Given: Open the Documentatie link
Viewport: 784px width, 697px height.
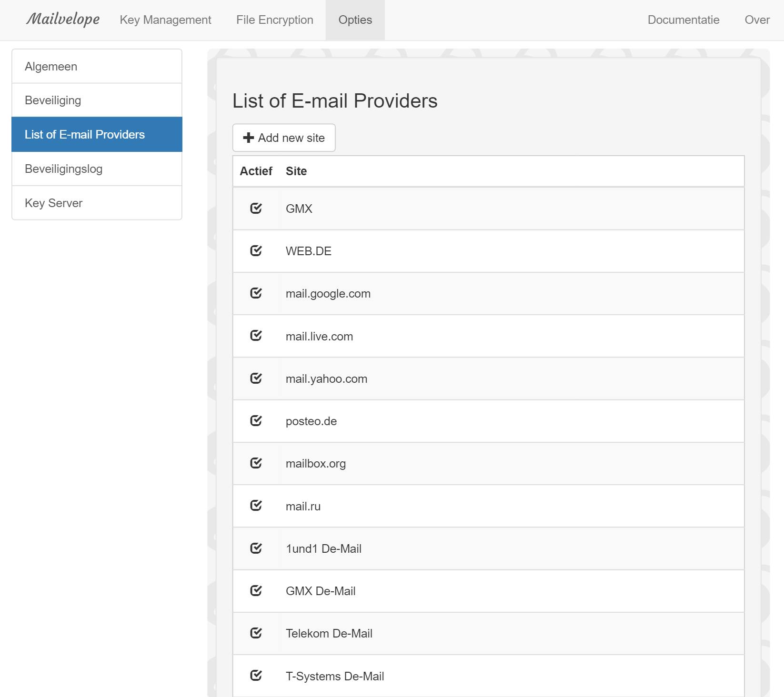Looking at the screenshot, I should tap(683, 20).
